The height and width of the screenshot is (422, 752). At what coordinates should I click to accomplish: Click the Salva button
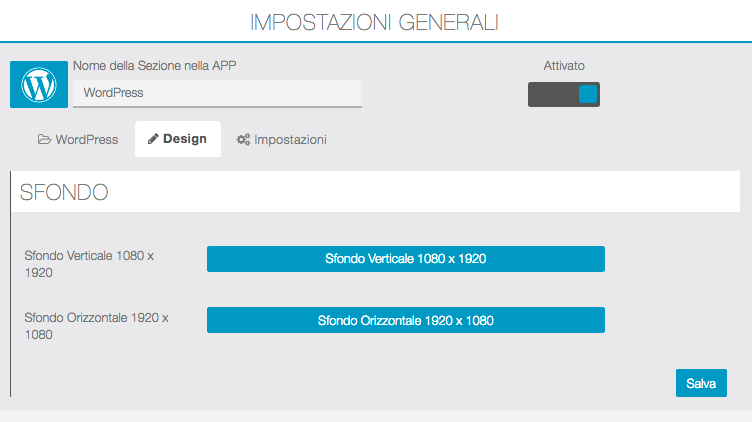click(701, 383)
